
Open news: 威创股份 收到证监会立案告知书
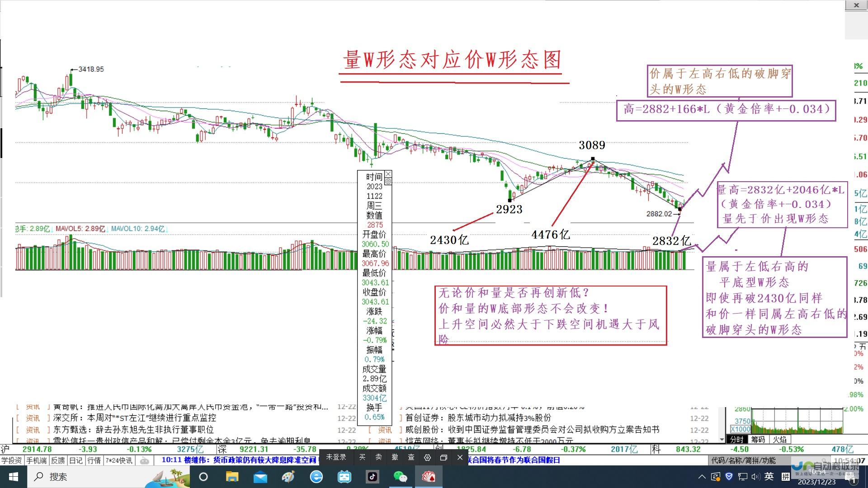[x=532, y=430]
